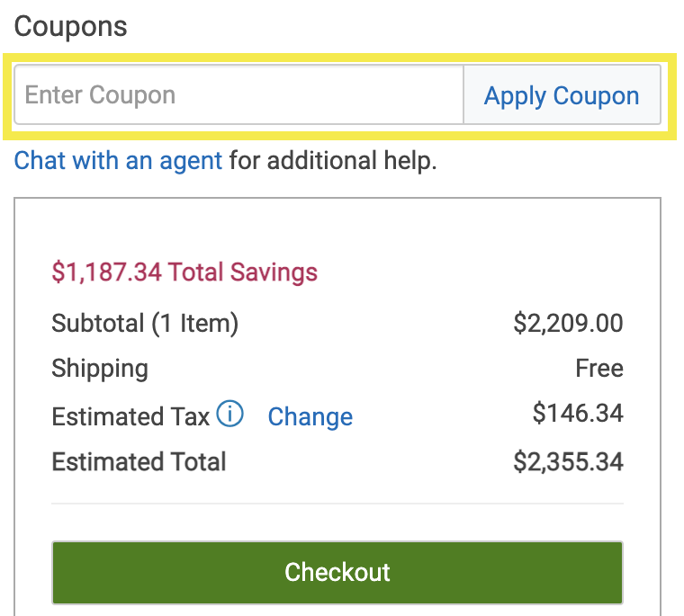Screen dimensions: 684x616
Task: Click Change next to Estimated Tax
Action: pyautogui.click(x=310, y=417)
